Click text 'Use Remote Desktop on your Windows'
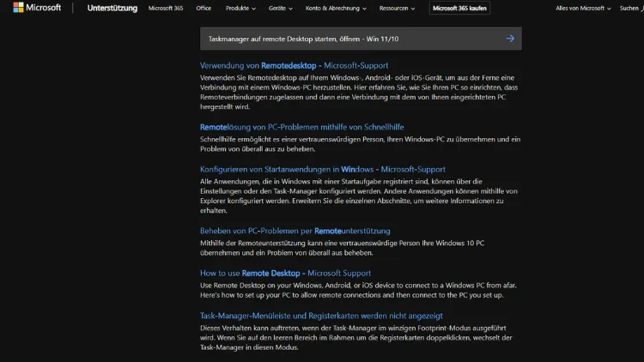Image resolution: width=644 pixels, height=362 pixels. (x=262, y=286)
